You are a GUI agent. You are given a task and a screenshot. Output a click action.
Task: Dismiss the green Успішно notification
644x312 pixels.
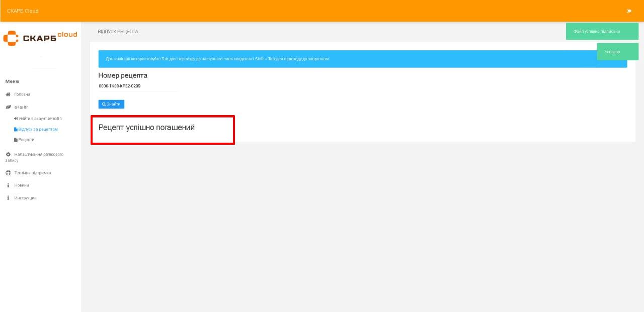617,52
